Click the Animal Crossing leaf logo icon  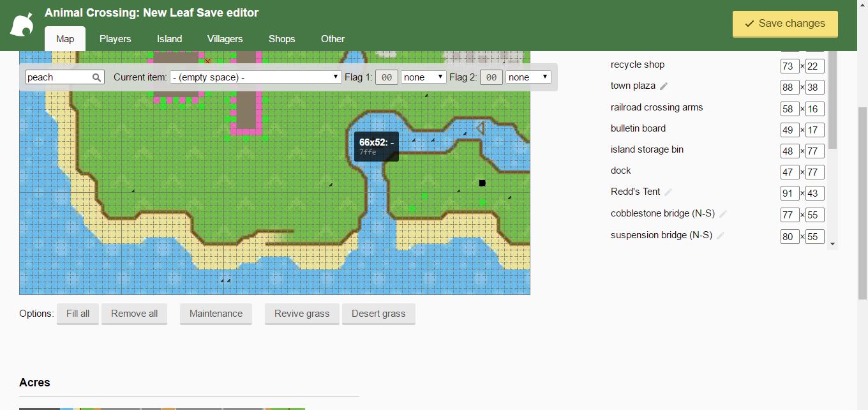(22, 25)
